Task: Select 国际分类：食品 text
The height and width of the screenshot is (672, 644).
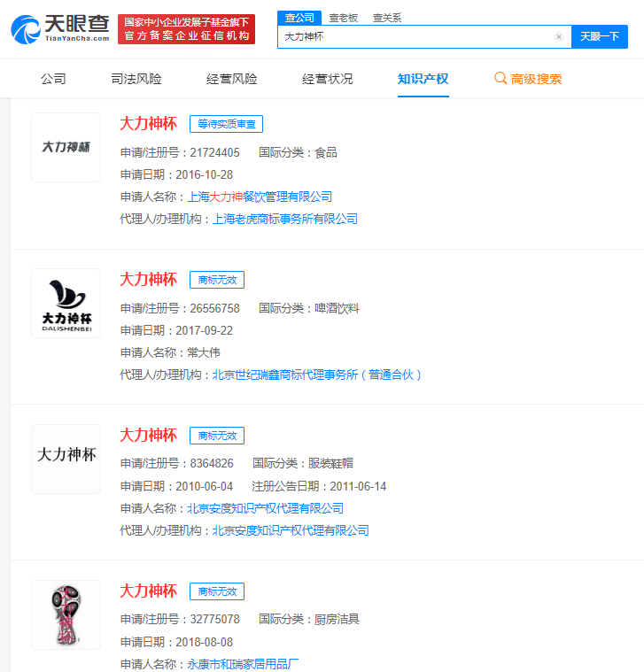Action: point(298,152)
